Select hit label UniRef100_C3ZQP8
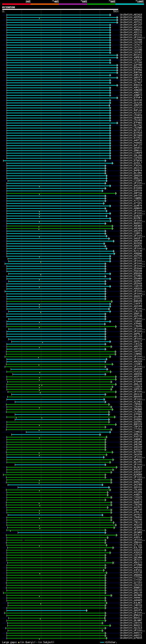 pyautogui.click(x=131, y=180)
